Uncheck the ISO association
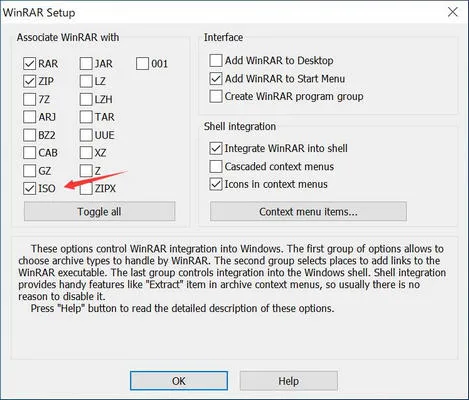Screen dimensions: 469x400 (30, 188)
